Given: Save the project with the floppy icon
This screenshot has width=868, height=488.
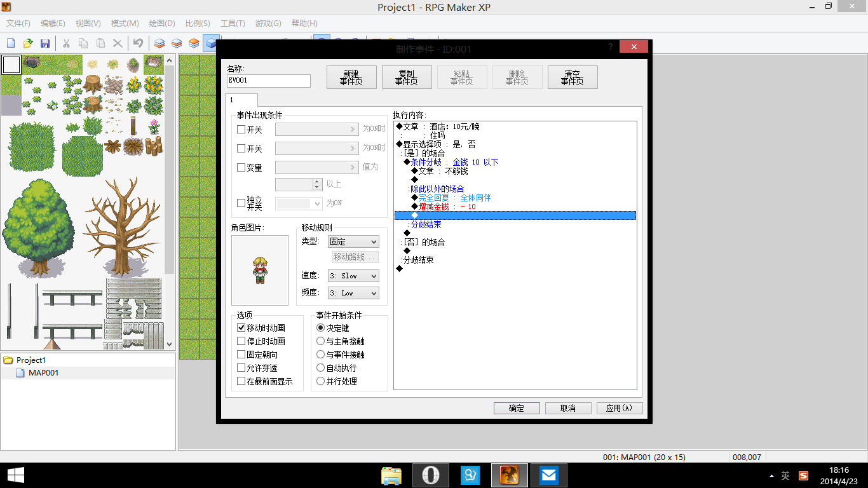Looking at the screenshot, I should pyautogui.click(x=45, y=43).
